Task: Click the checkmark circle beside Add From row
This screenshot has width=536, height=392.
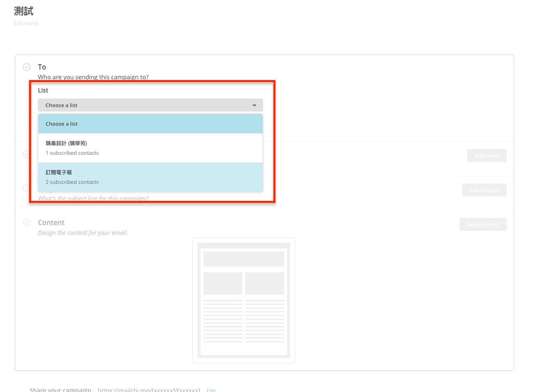Action: tap(26, 154)
